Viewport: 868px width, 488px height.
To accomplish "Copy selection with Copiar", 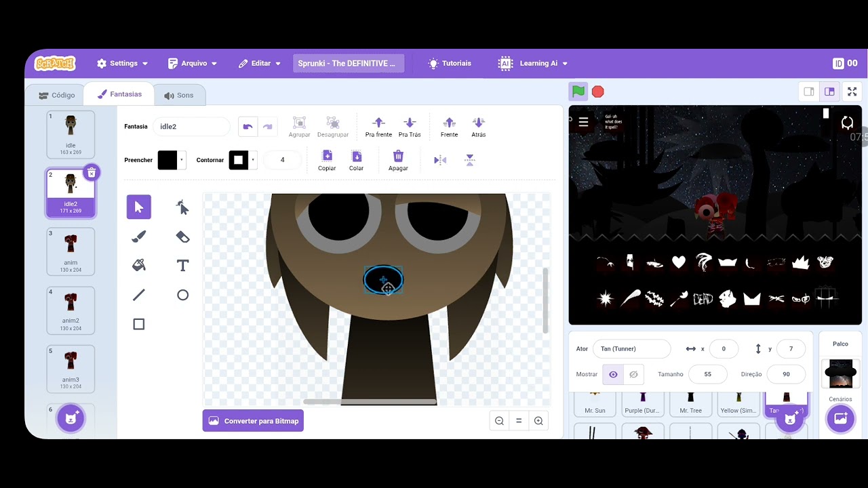I will tap(327, 161).
